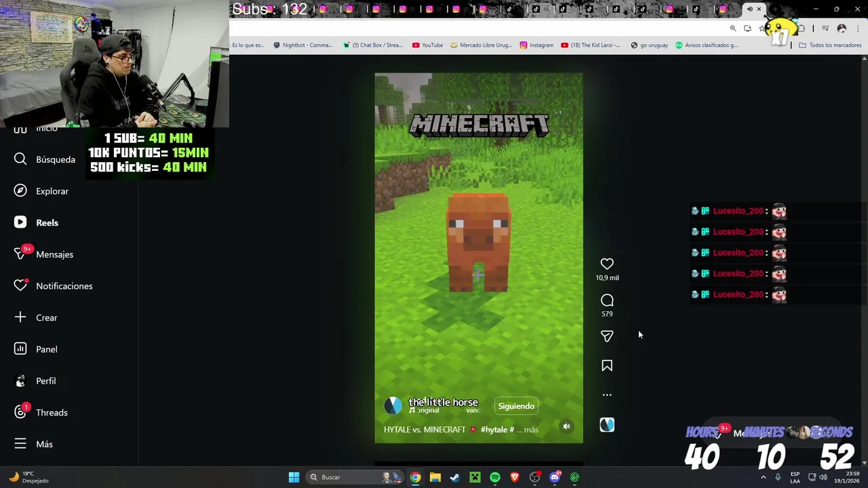Open the Windows Start menu
The width and height of the screenshot is (868, 488).
point(294,477)
